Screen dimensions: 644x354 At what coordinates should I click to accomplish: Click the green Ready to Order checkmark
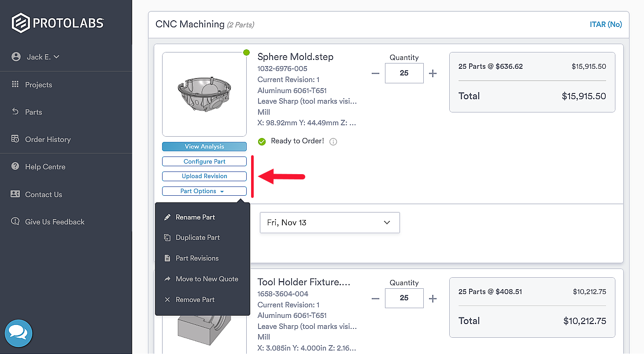tap(262, 142)
